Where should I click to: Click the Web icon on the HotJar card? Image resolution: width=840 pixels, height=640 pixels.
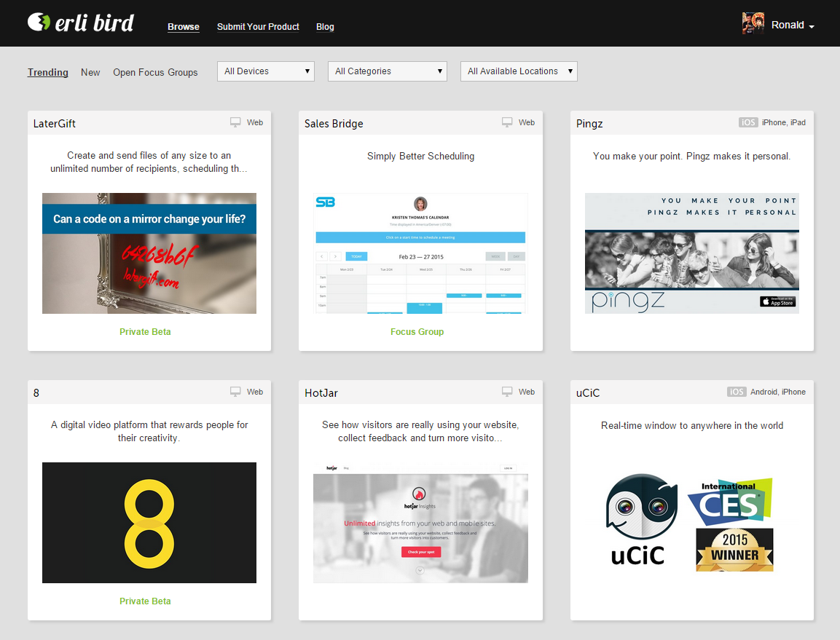[x=506, y=391]
